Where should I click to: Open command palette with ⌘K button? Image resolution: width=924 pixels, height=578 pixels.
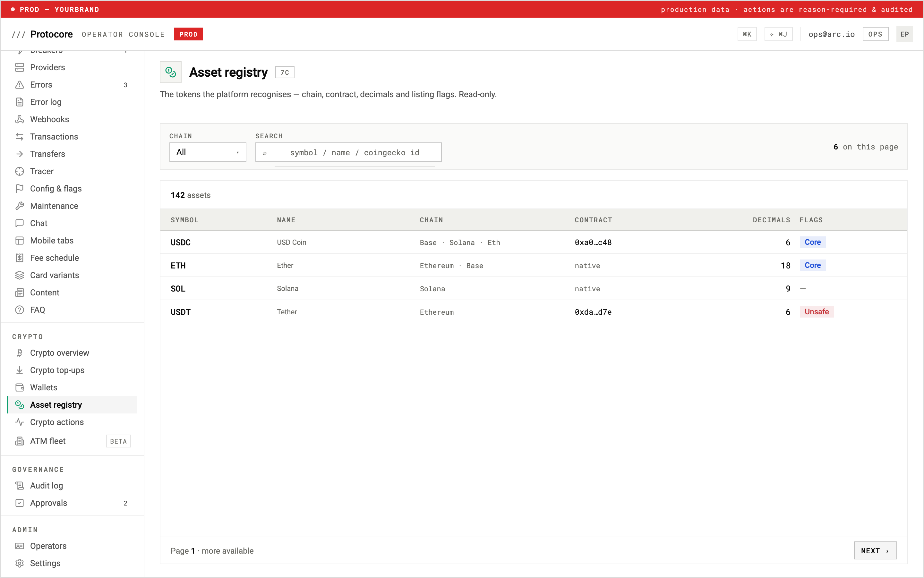(x=747, y=34)
